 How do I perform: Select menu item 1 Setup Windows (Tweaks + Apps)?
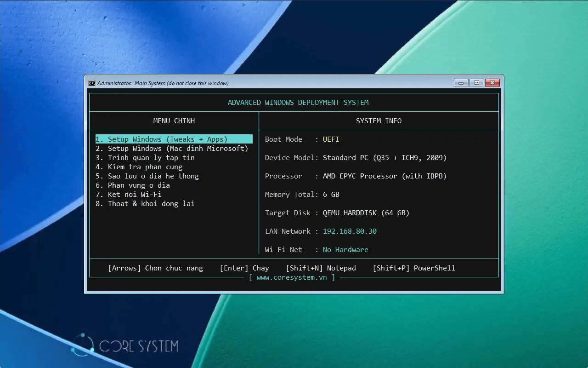point(174,139)
